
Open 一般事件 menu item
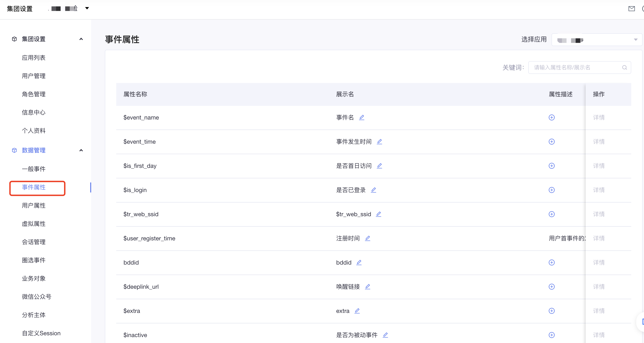pos(34,169)
